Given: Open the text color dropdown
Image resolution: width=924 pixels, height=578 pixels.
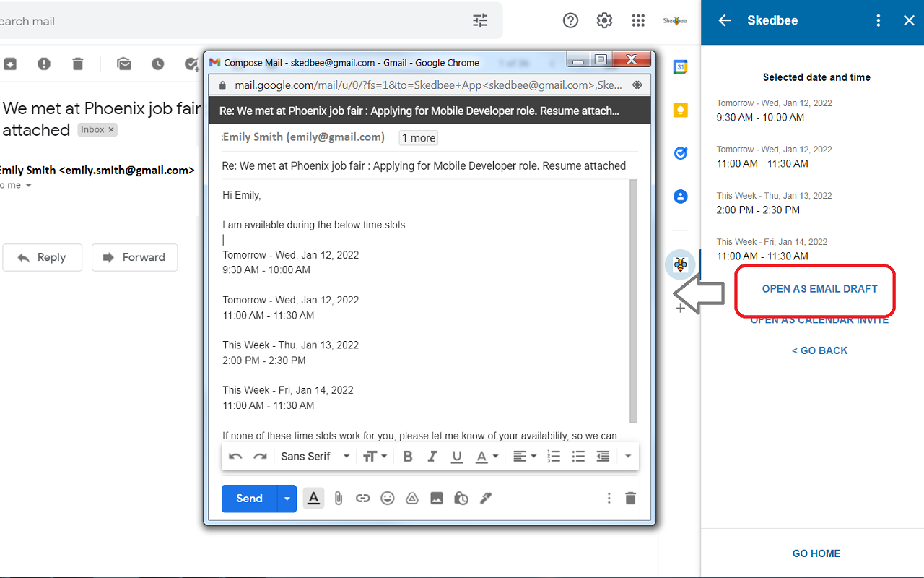Looking at the screenshot, I should [x=487, y=457].
